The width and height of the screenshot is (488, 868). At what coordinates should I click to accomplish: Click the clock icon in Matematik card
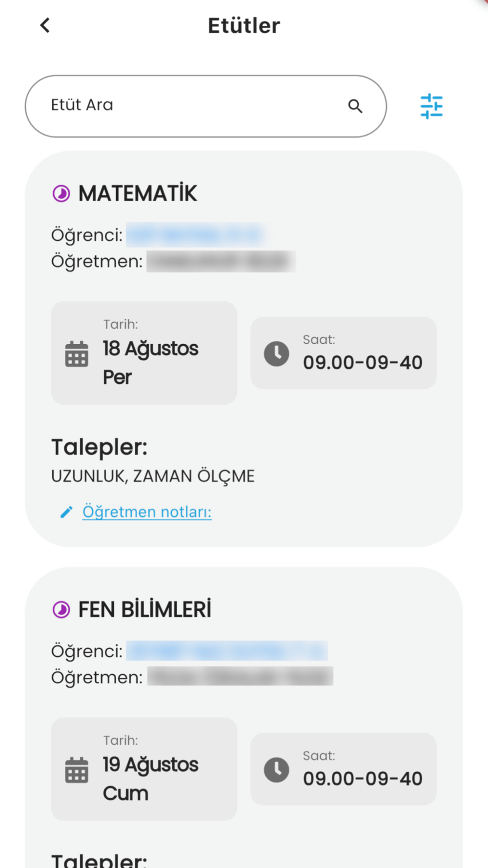[277, 353]
